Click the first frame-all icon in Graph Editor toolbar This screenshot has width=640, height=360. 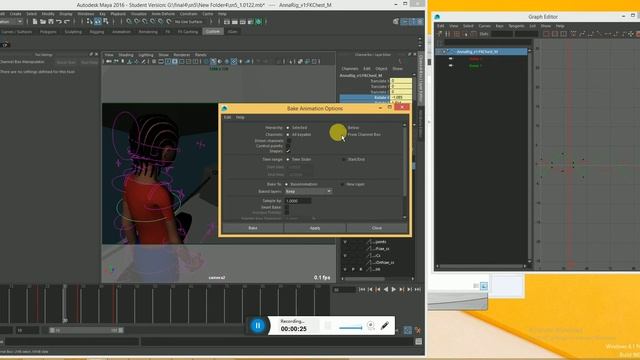point(547,34)
